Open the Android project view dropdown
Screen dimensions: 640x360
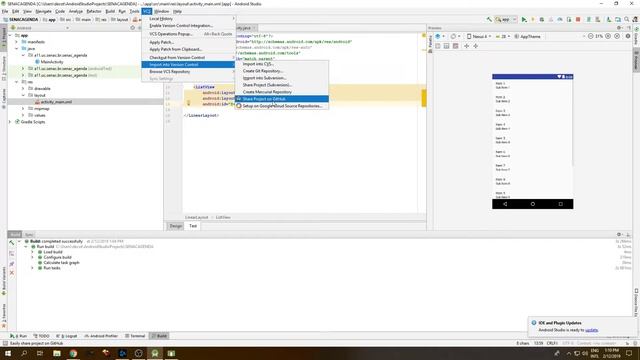tap(40, 28)
